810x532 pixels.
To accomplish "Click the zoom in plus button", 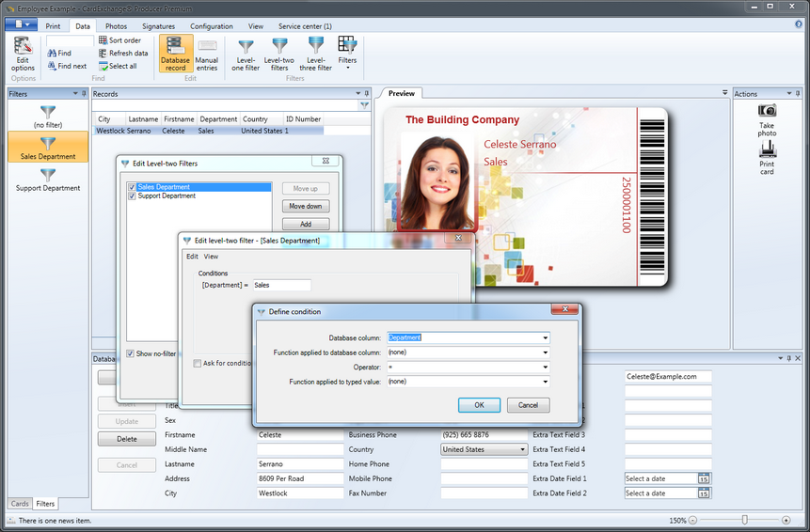I will (786, 520).
